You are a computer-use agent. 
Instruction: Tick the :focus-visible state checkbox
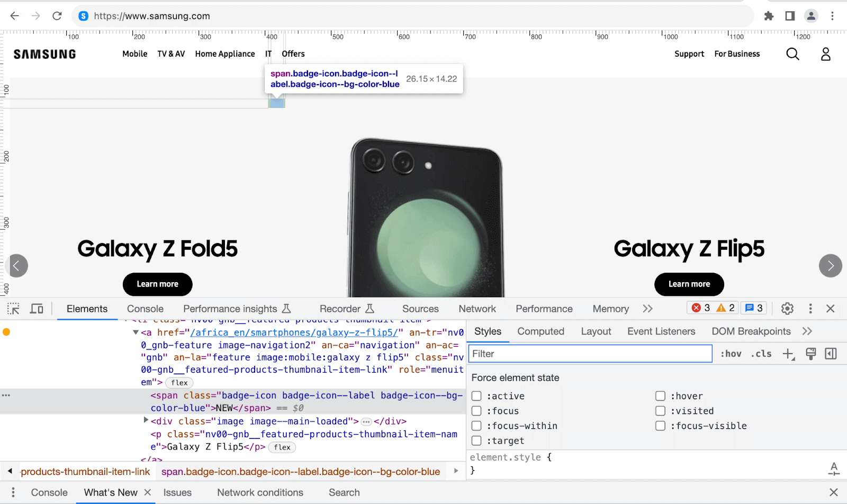coord(660,426)
